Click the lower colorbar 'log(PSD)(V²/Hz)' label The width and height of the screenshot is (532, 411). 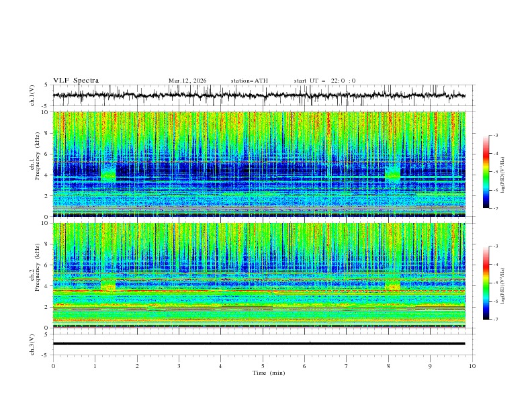502,286
